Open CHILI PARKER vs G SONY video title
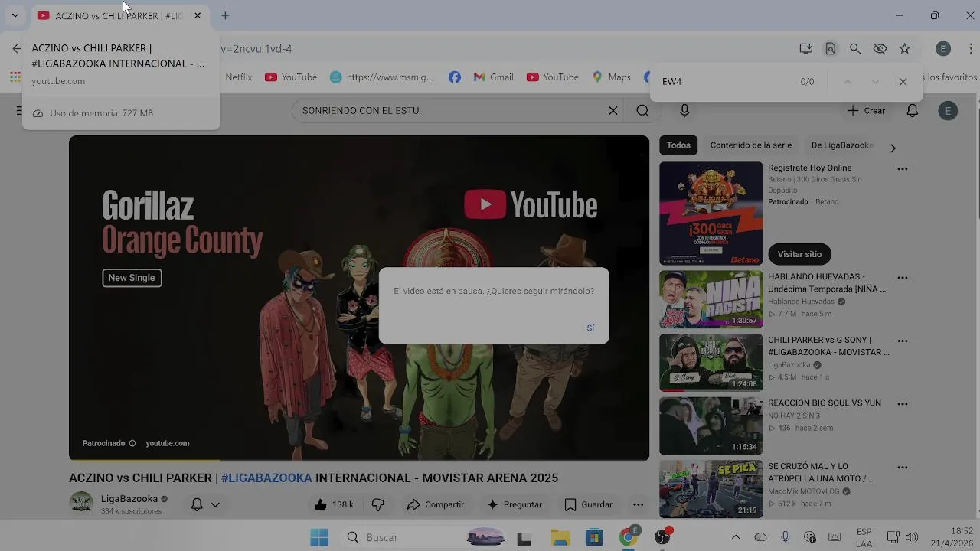Image resolution: width=980 pixels, height=551 pixels. pos(828,346)
